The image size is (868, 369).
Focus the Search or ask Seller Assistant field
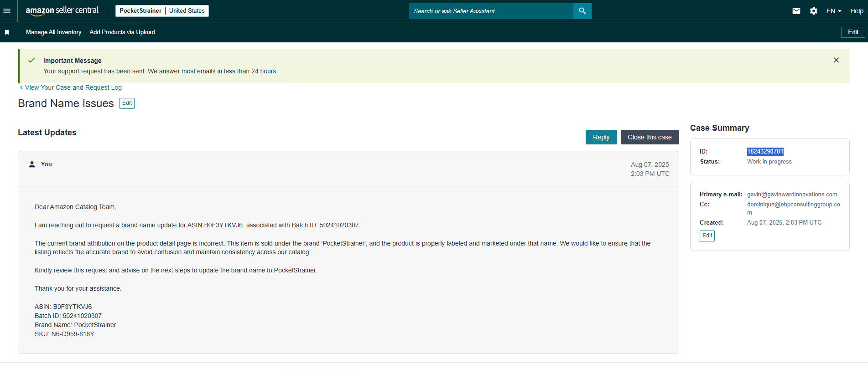(x=491, y=11)
